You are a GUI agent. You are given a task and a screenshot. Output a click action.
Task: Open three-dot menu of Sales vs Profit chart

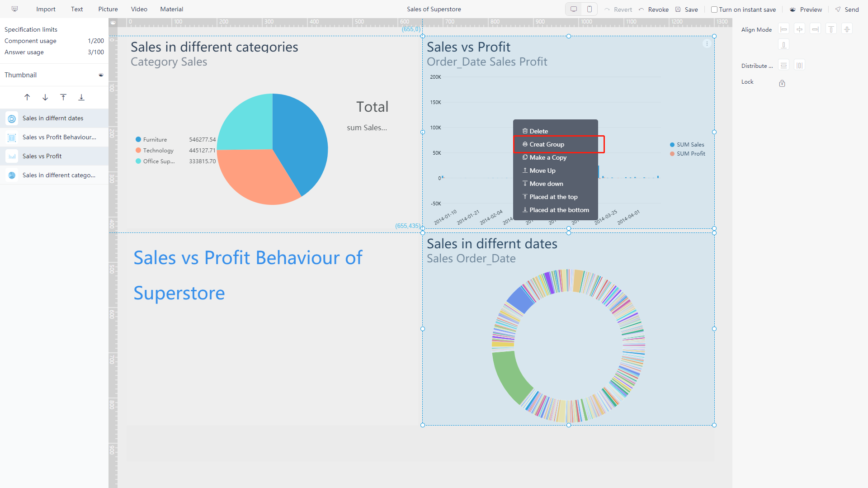tap(707, 43)
